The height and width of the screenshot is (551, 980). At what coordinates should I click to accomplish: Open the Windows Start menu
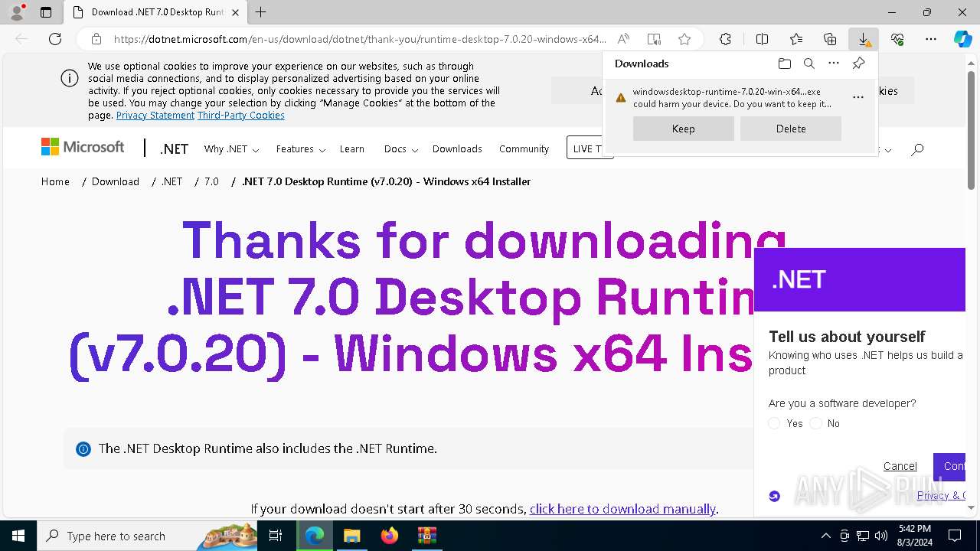(x=18, y=536)
